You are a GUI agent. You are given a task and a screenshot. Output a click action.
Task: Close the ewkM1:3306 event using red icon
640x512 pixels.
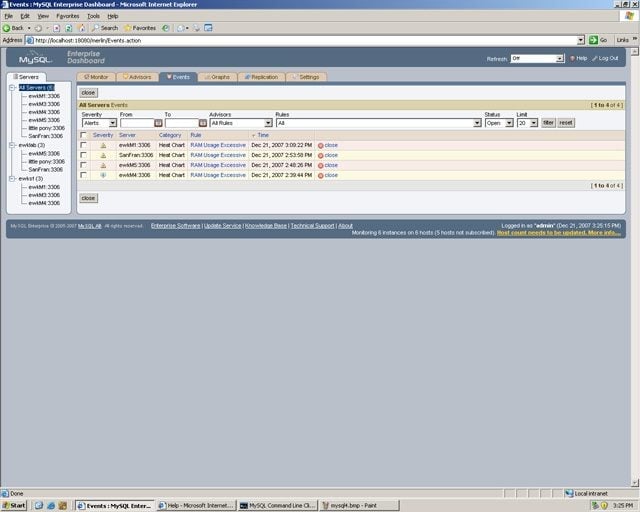point(321,145)
